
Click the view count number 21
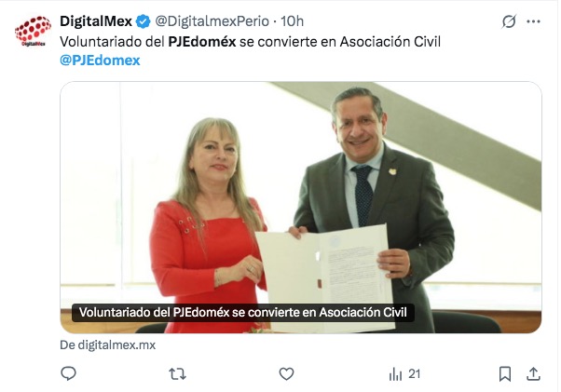[x=414, y=374]
